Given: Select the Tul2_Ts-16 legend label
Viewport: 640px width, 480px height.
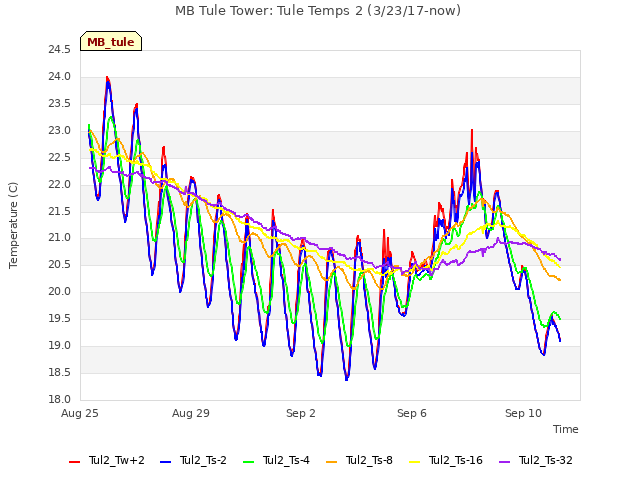Looking at the screenshot, I should (x=456, y=460).
